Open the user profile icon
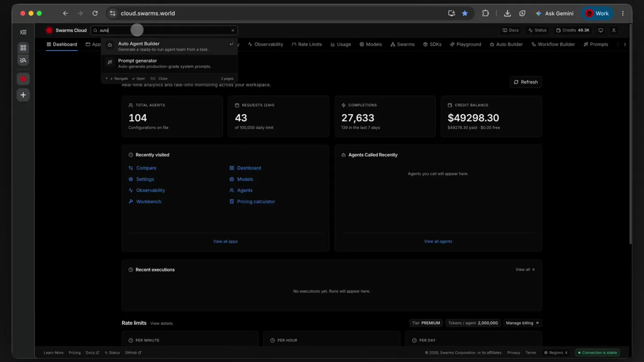Image resolution: width=644 pixels, height=362 pixels. click(x=614, y=30)
